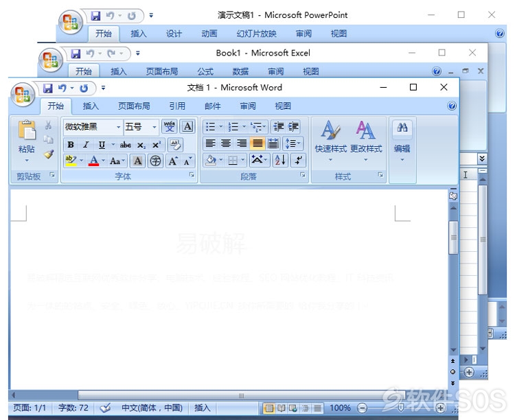
Task: Open Excel's 公式 tab
Action: click(x=205, y=71)
